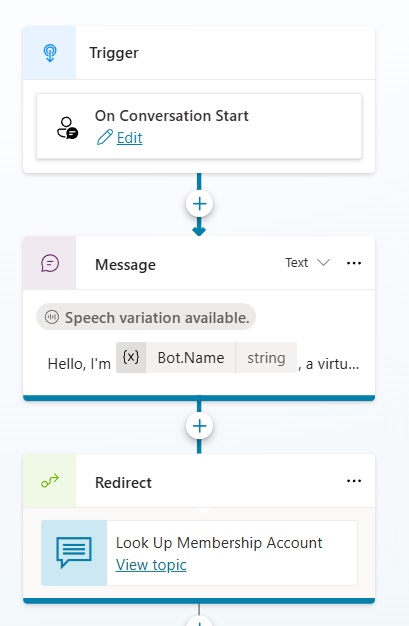The width and height of the screenshot is (409, 626).
Task: Click the conversation start person icon
Action: pyautogui.click(x=68, y=128)
